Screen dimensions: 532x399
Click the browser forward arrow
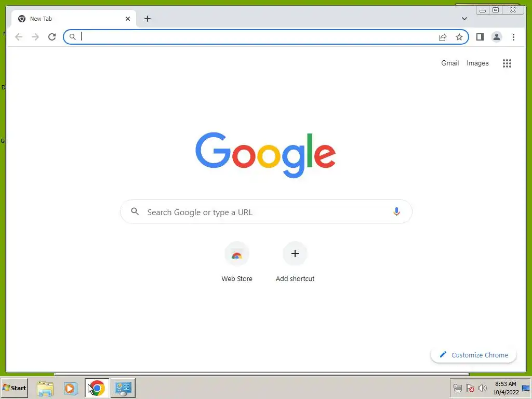(x=35, y=37)
